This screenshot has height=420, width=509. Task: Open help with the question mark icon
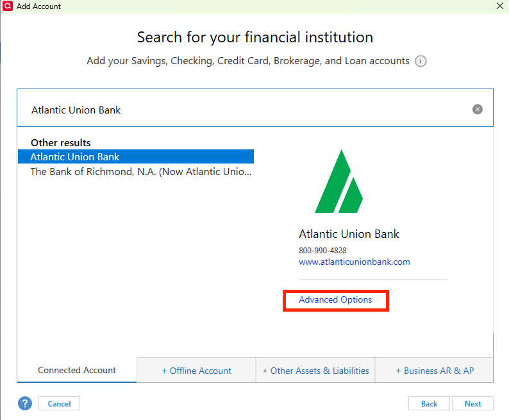pyautogui.click(x=25, y=403)
